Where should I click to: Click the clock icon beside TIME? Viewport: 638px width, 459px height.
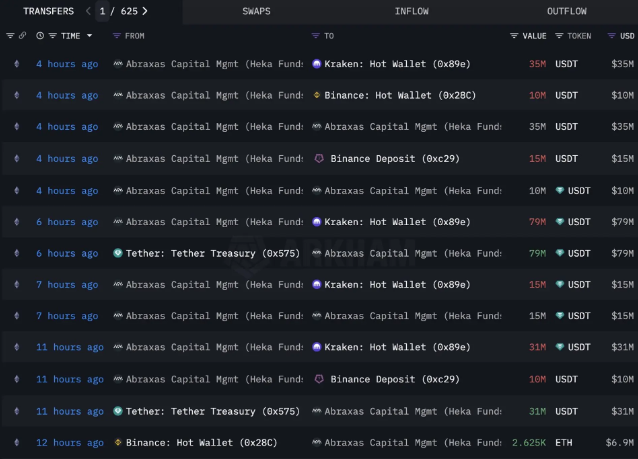click(x=40, y=36)
